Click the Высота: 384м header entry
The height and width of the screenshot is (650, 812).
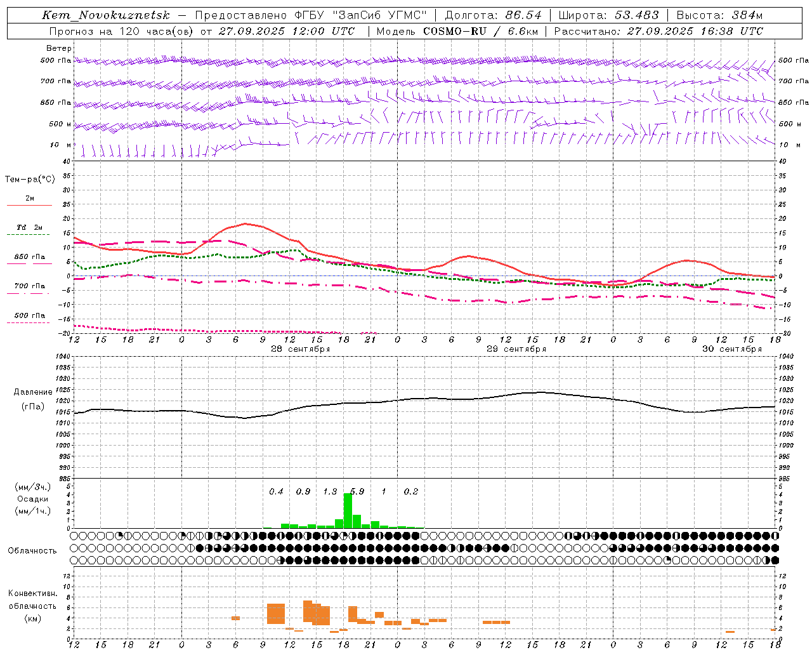[x=719, y=16]
